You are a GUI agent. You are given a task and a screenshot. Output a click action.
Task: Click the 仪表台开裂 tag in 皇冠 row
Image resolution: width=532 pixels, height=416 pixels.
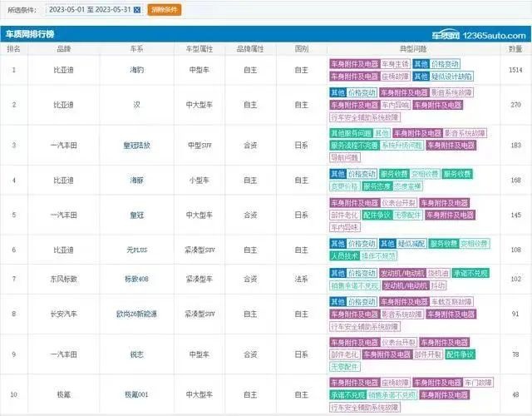[398, 203]
